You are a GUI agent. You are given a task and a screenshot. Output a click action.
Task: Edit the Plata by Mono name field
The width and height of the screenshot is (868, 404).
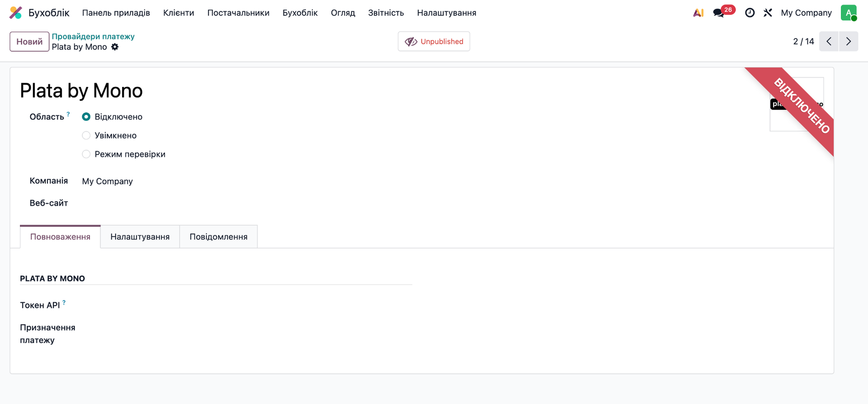pyautogui.click(x=81, y=90)
